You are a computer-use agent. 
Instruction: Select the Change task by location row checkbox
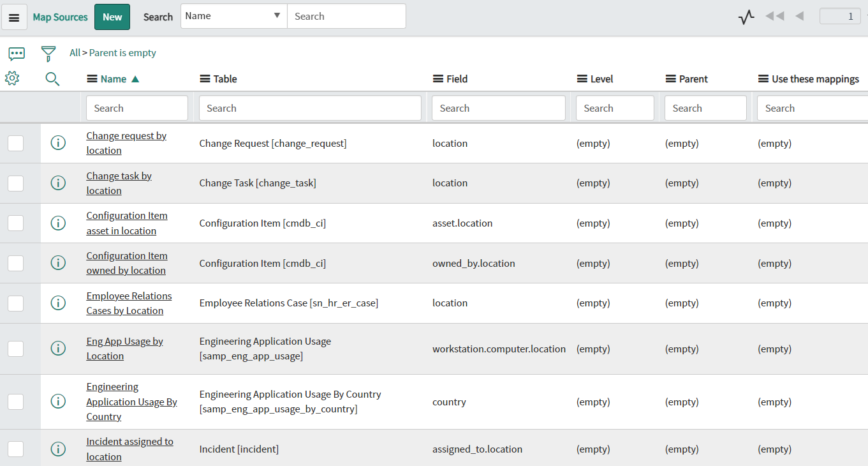click(15, 183)
